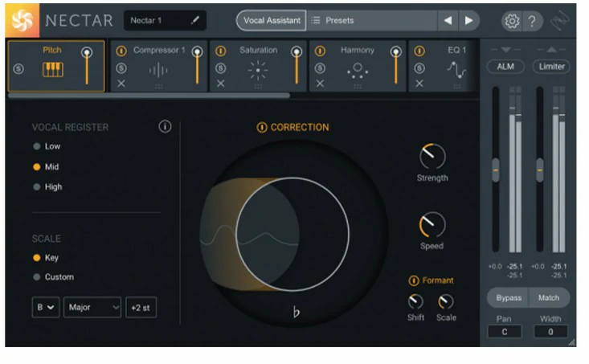Click the Width value field
589x364 pixels.
(550, 332)
